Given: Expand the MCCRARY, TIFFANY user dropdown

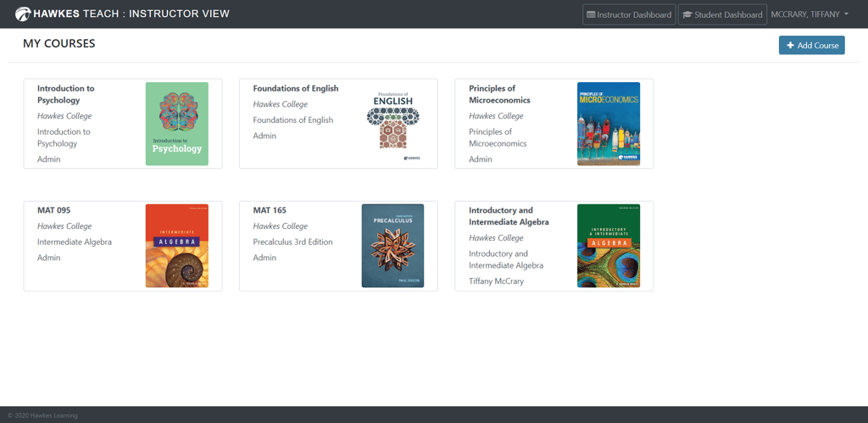Looking at the screenshot, I should click(x=810, y=14).
